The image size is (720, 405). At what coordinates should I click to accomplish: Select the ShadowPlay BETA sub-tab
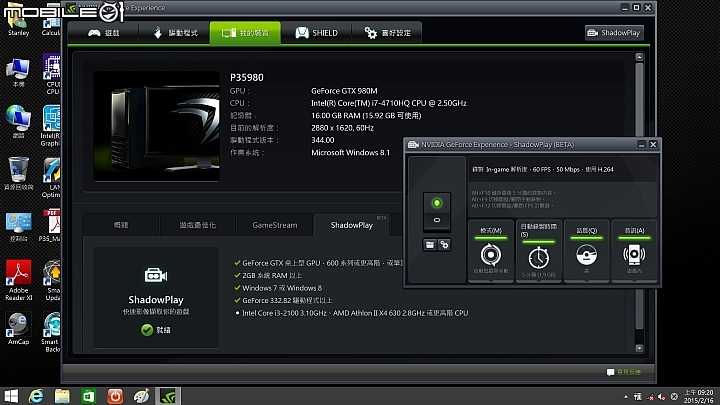click(x=352, y=225)
